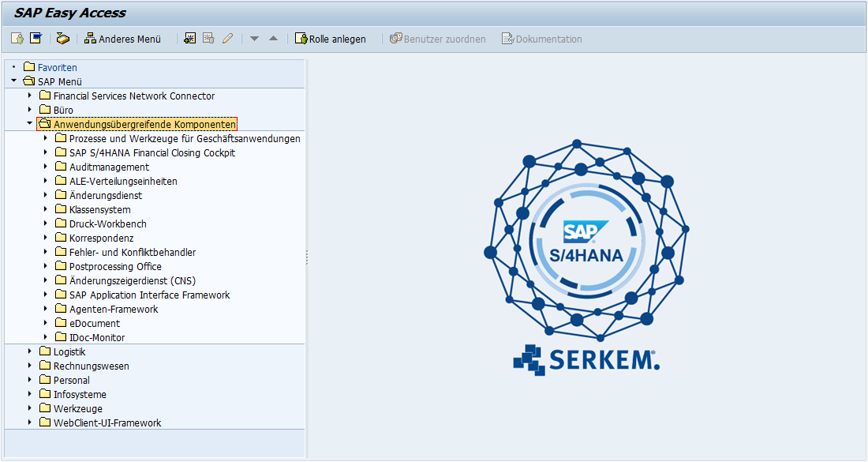Select SAP Application Interface Framework folder
Screen dimensions: 868x462
[x=149, y=295]
